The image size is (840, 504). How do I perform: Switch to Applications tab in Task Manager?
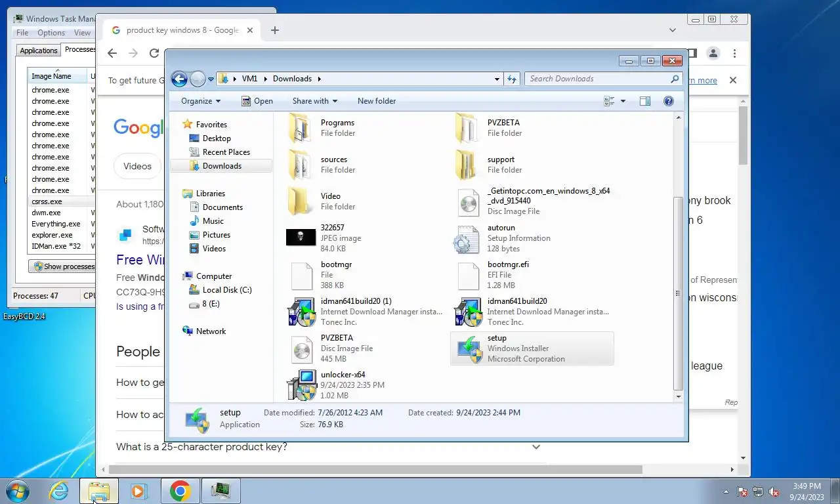coord(39,51)
